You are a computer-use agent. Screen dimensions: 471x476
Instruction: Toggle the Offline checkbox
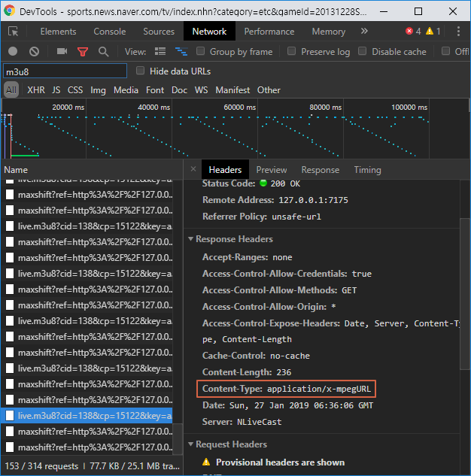445,51
